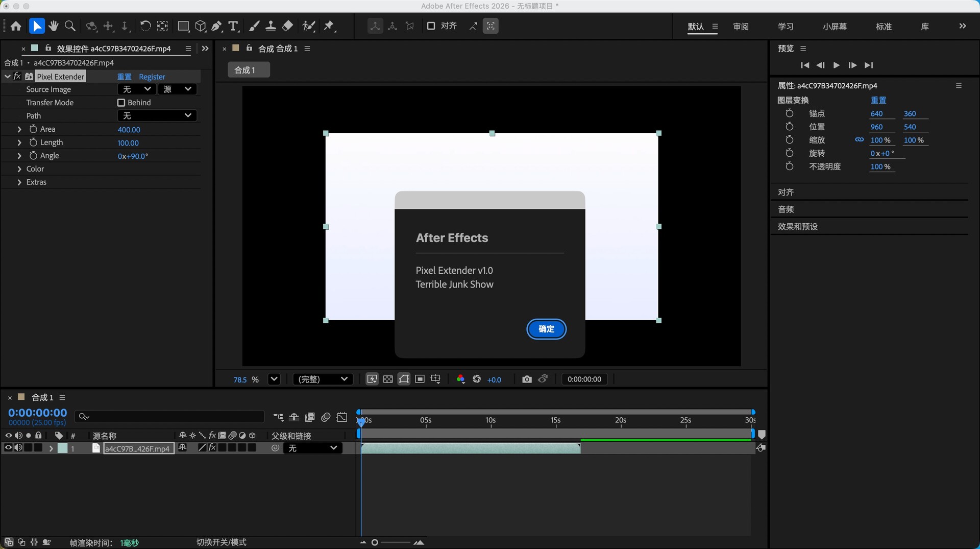Toggle video visibility eye on layer 1
The width and height of the screenshot is (980, 549).
(8, 448)
